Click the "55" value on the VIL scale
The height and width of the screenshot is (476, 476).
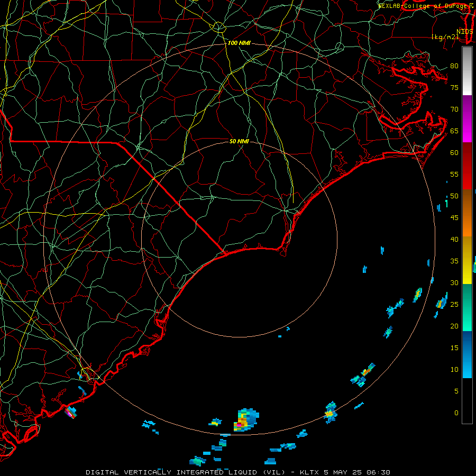(454, 174)
